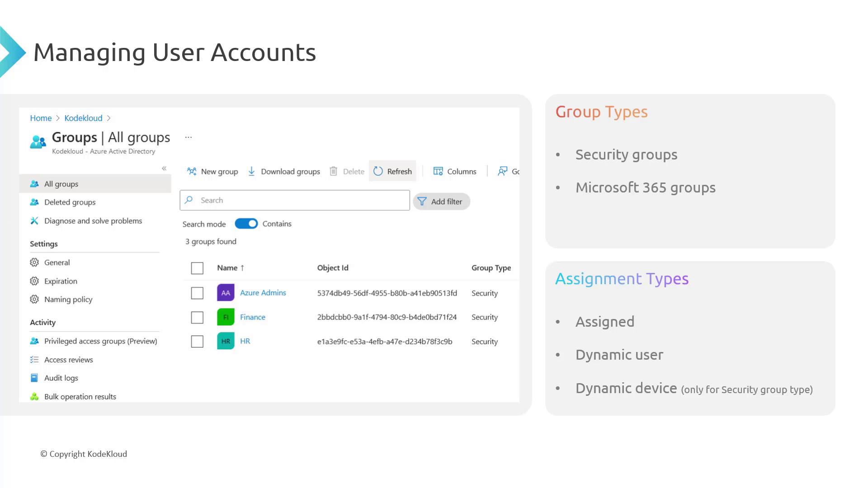The width and height of the screenshot is (868, 488).
Task: Click the Columns table icon
Action: pos(438,171)
